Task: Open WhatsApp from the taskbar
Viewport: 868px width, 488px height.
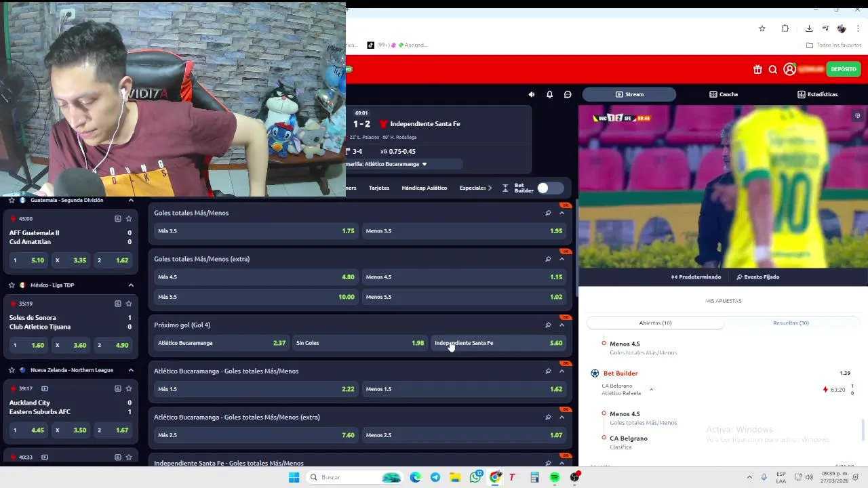Action: point(475,477)
